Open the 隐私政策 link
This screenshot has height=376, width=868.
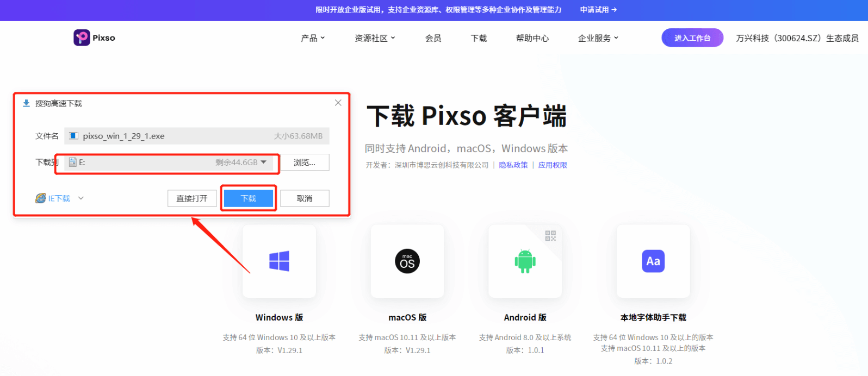(x=513, y=165)
